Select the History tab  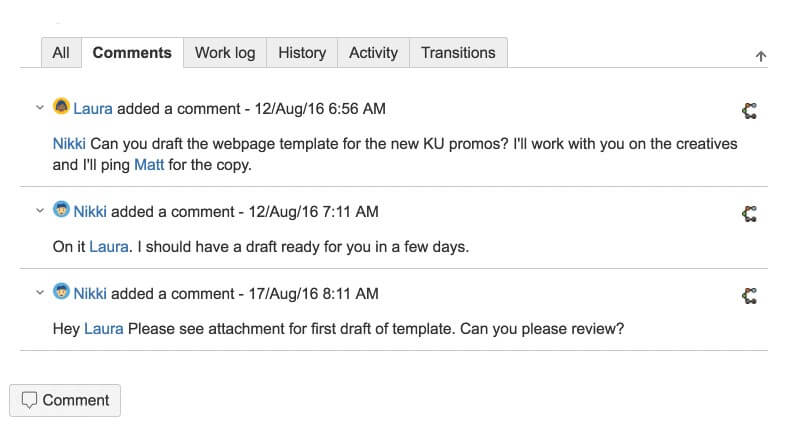[302, 53]
